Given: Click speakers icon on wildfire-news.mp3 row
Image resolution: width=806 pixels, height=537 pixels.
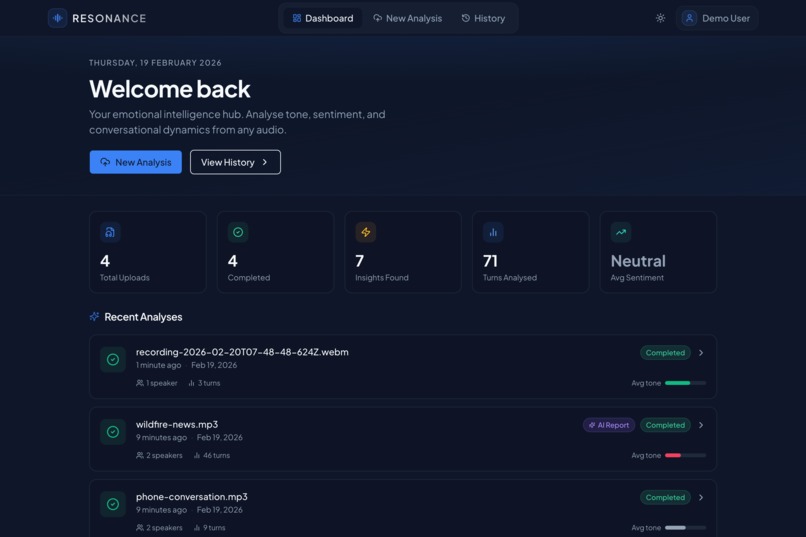Looking at the screenshot, I should pos(140,455).
